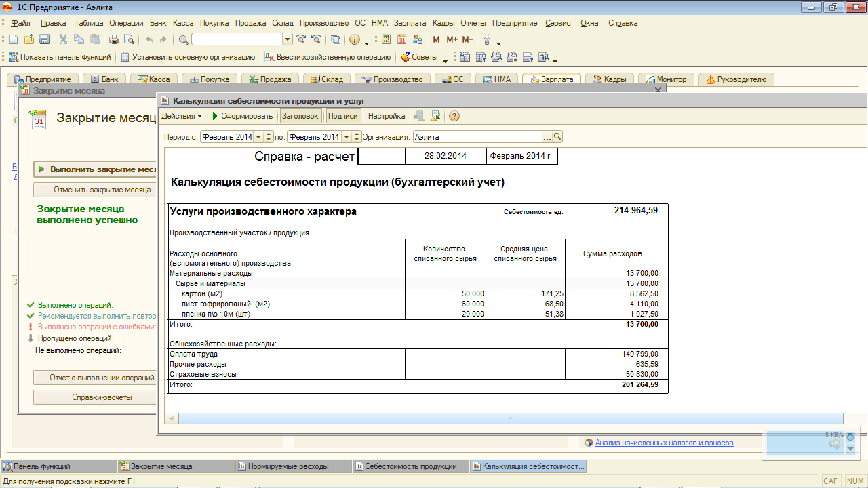The image size is (868, 488).
Task: Switch to the Склад tab
Action: [x=327, y=79]
